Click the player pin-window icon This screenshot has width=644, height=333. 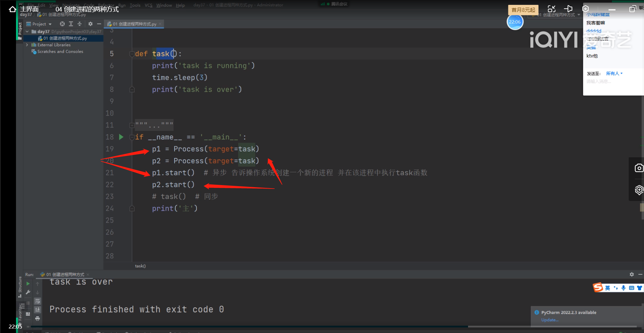click(568, 9)
